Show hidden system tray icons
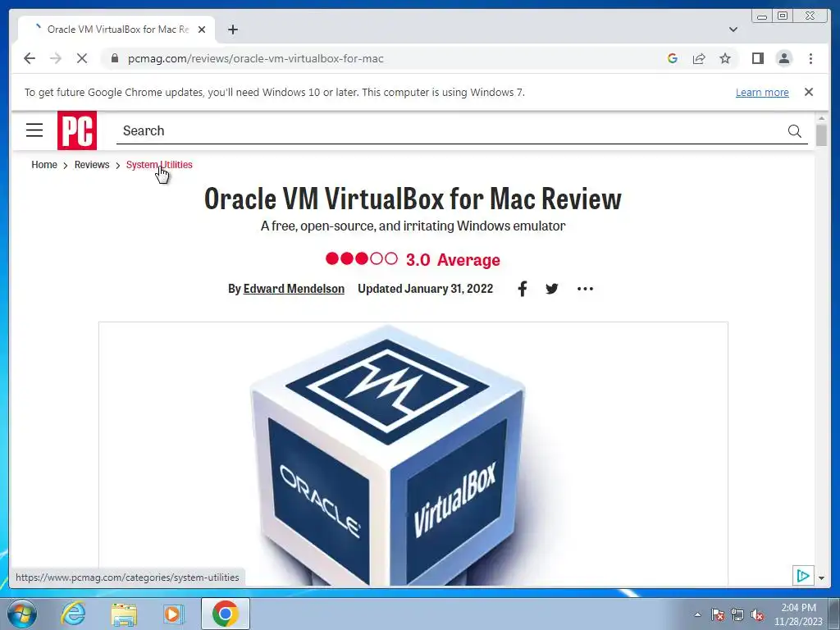Screen dimensions: 840x630 [697, 614]
